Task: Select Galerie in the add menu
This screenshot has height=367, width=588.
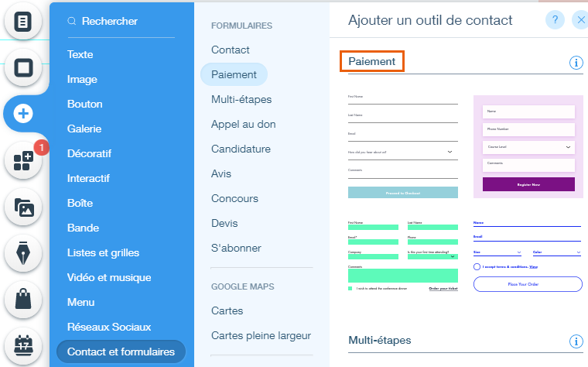Action: coord(84,129)
